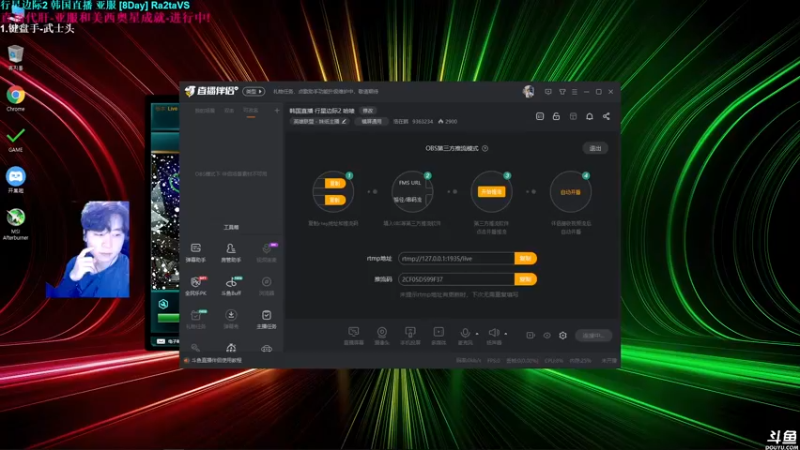Add 摄像头 camera source
This screenshot has width=800, height=450.
click(x=382, y=336)
